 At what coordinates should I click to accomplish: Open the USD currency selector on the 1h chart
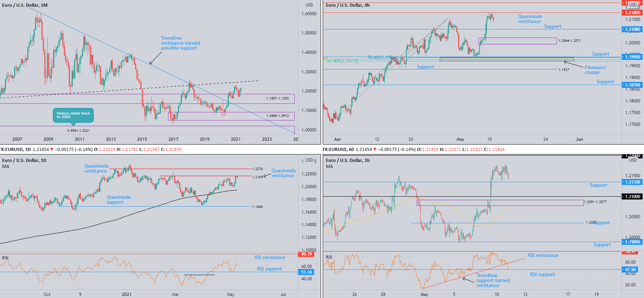pos(633,160)
